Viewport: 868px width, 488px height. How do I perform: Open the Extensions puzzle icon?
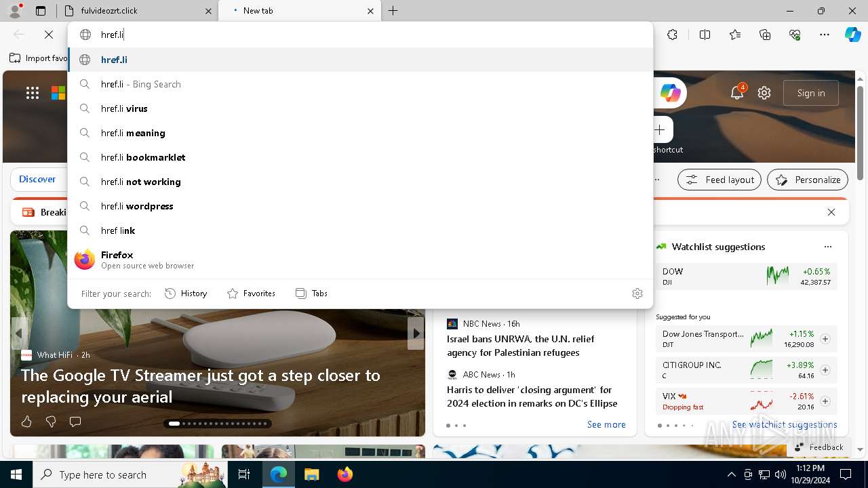[x=672, y=35]
